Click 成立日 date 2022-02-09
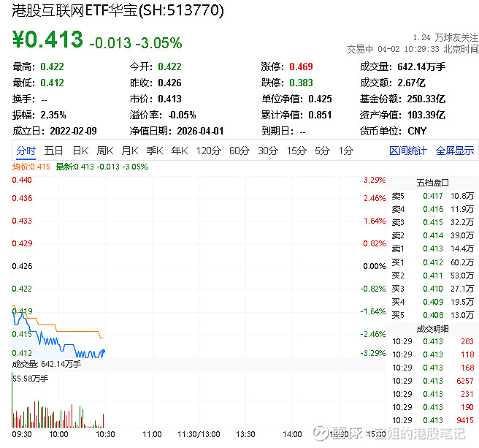This screenshot has height=448, width=479. [x=73, y=132]
